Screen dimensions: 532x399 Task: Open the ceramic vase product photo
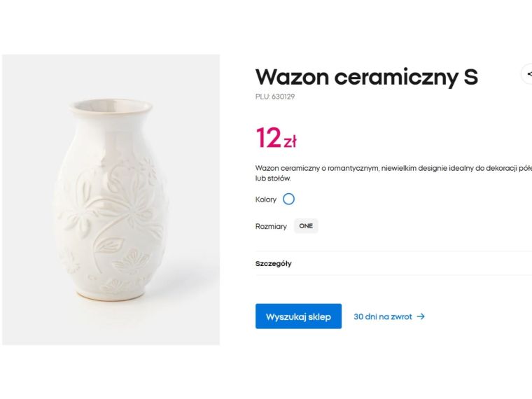coord(111,199)
